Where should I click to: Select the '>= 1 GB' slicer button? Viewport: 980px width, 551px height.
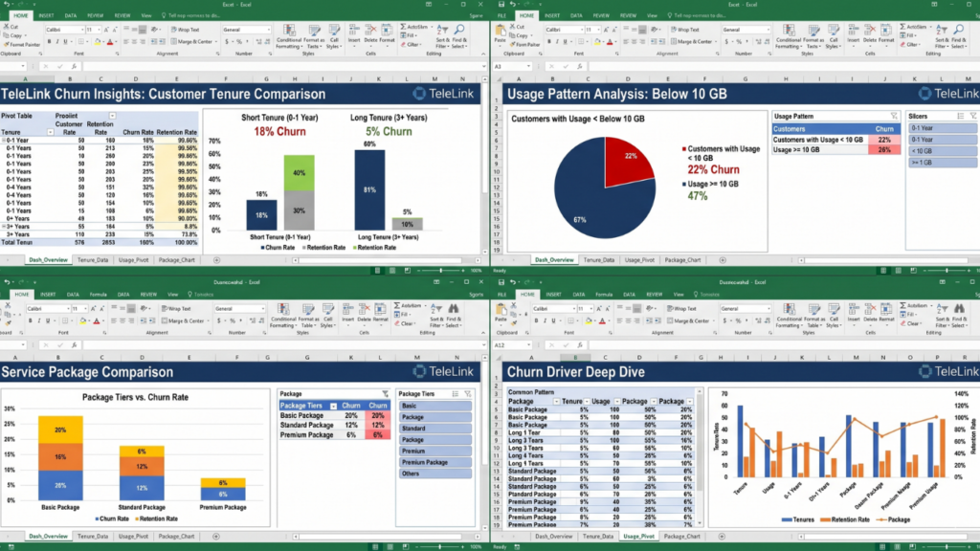tap(943, 163)
